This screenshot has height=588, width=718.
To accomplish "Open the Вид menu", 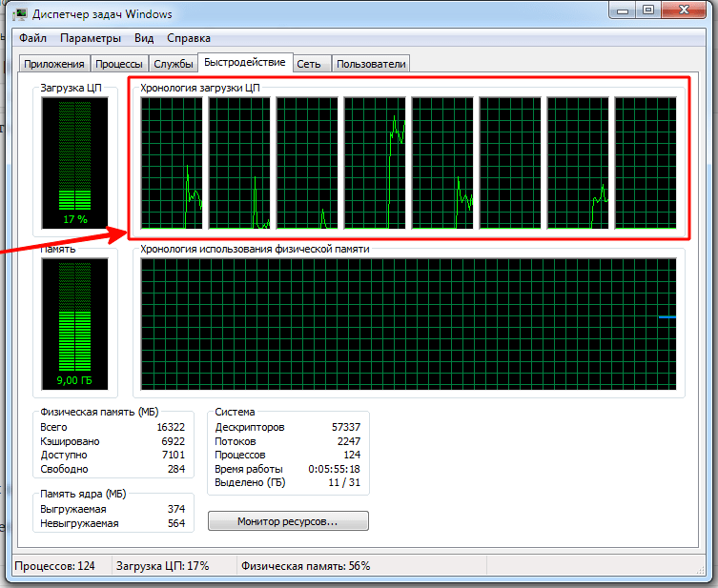I will pyautogui.click(x=144, y=38).
